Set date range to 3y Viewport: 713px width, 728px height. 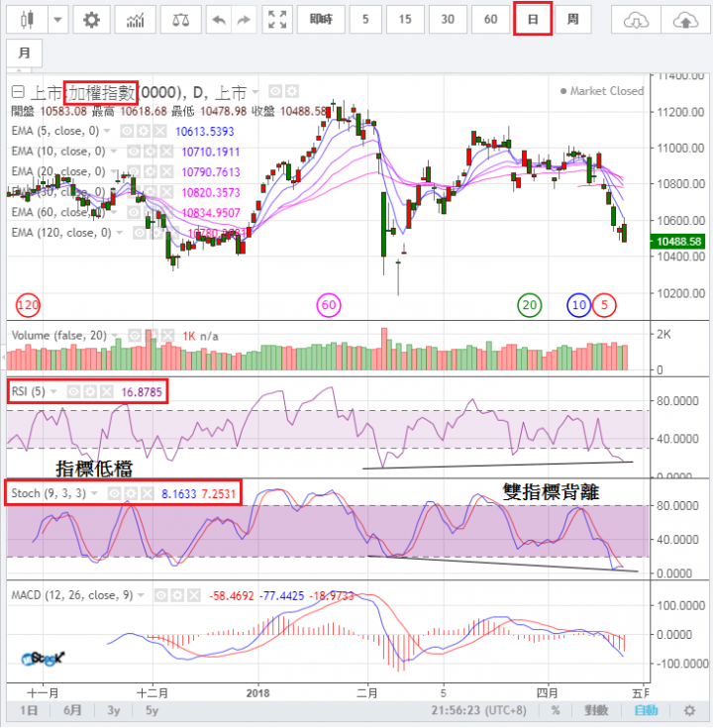point(114,710)
